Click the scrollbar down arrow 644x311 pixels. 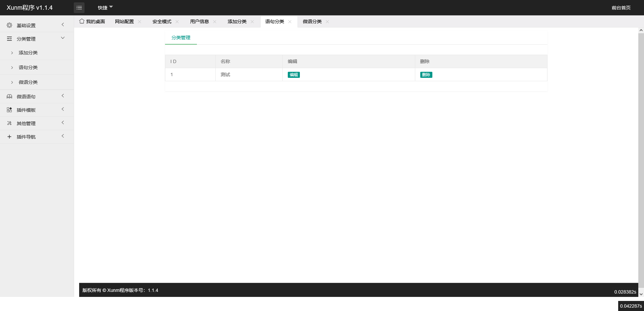point(641,294)
